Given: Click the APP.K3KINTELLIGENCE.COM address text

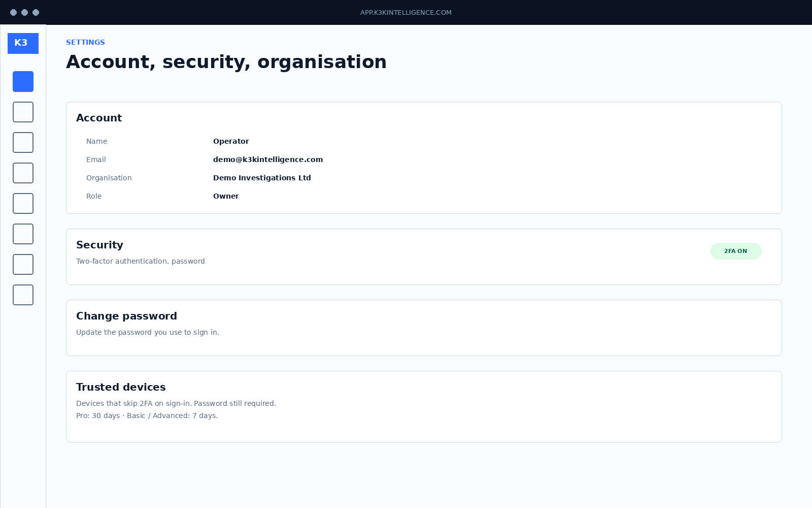Looking at the screenshot, I should click(406, 13).
